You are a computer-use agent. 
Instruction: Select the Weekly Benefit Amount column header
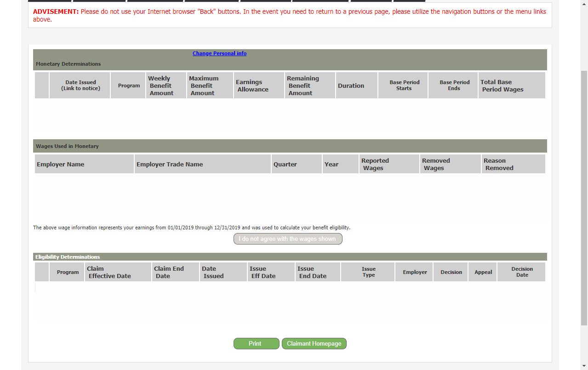(x=166, y=85)
